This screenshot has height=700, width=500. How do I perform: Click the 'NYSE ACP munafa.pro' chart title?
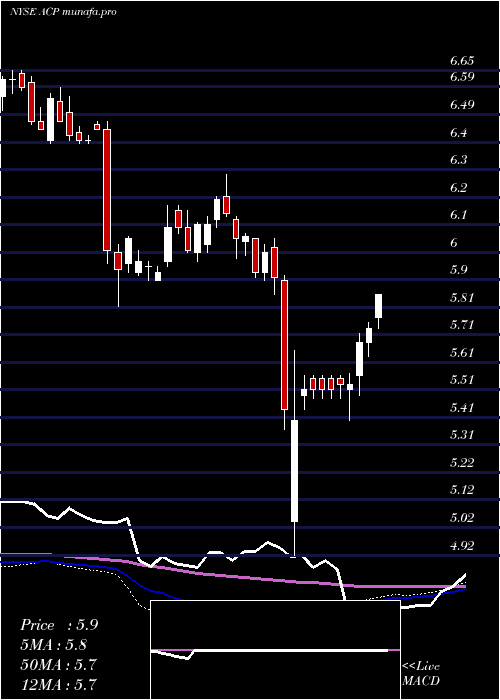63,12
